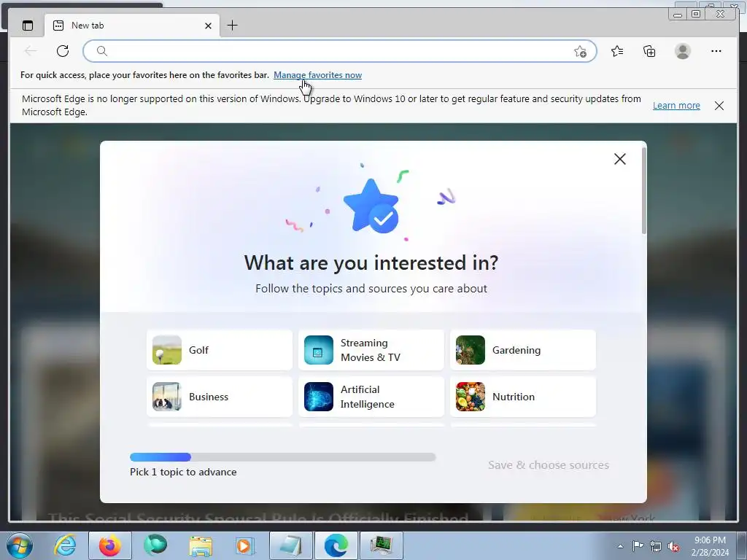Focus the address bar search field
The width and height of the screenshot is (747, 560).
pos(340,51)
